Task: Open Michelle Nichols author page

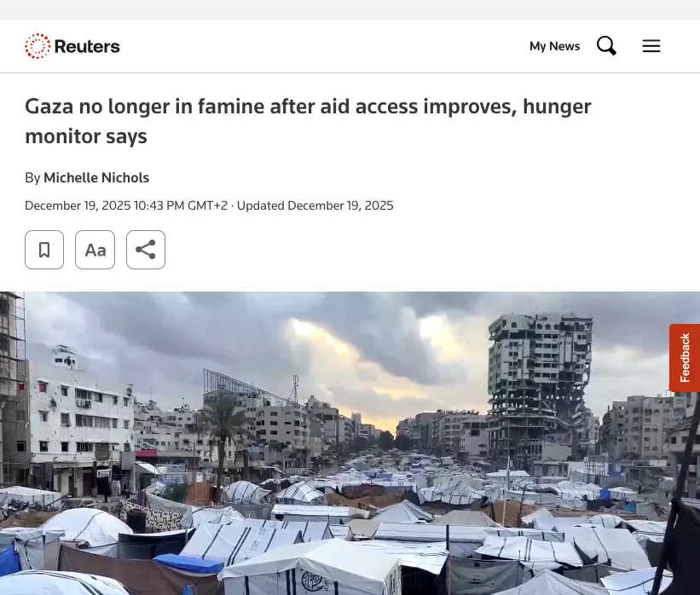Action: pos(96,177)
